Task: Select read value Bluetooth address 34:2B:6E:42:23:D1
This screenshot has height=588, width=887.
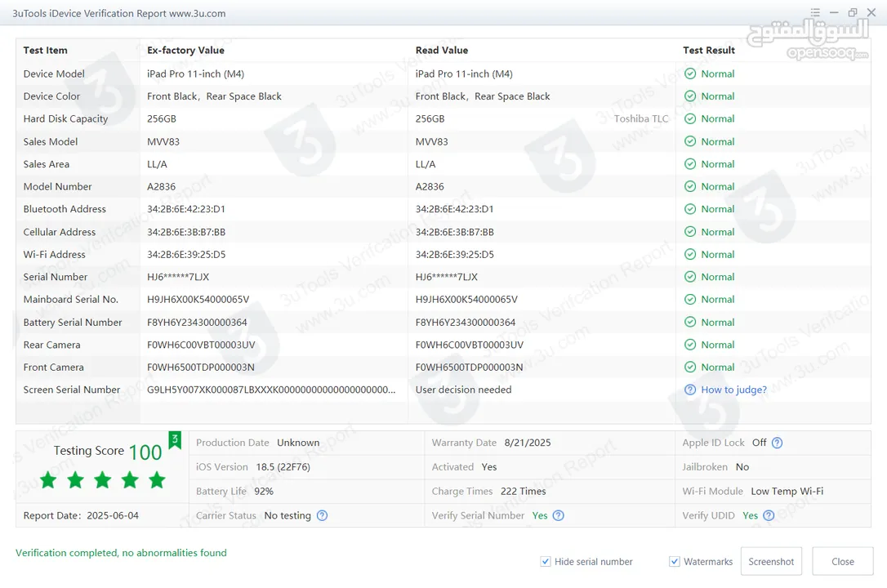Action: pos(455,209)
